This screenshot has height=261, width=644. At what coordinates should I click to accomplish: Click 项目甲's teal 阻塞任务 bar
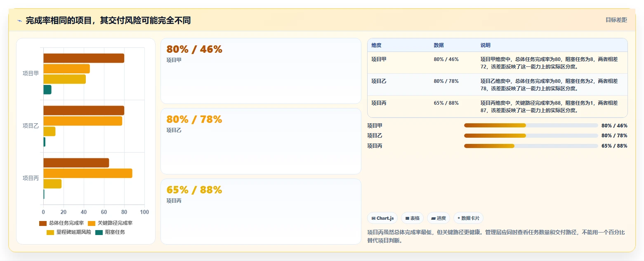click(47, 89)
